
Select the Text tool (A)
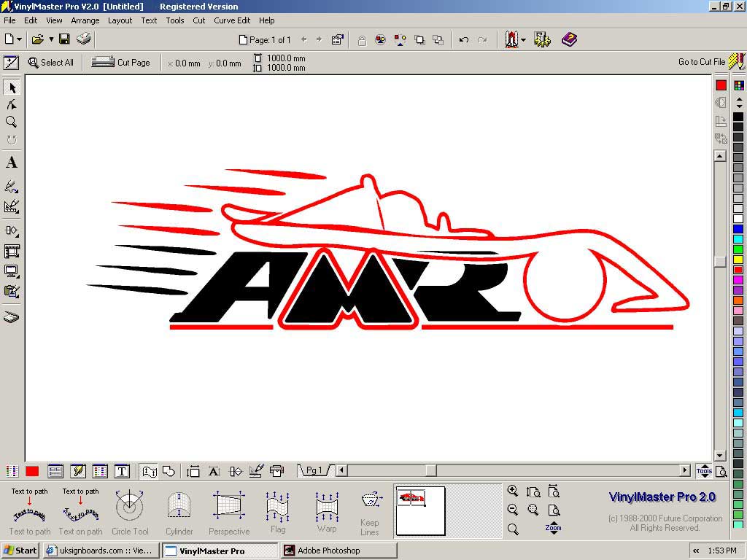point(12,163)
